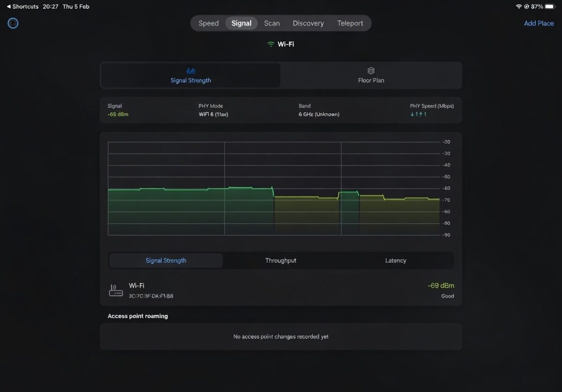The height and width of the screenshot is (392, 562).
Task: Return to Shortcuts via back arrow
Action: [22, 7]
